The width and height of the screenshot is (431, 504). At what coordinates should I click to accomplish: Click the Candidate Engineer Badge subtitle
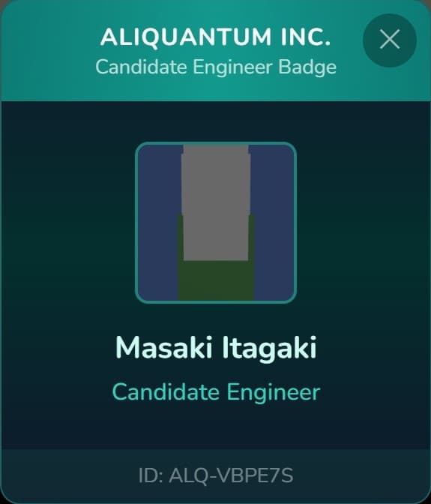pos(216,67)
